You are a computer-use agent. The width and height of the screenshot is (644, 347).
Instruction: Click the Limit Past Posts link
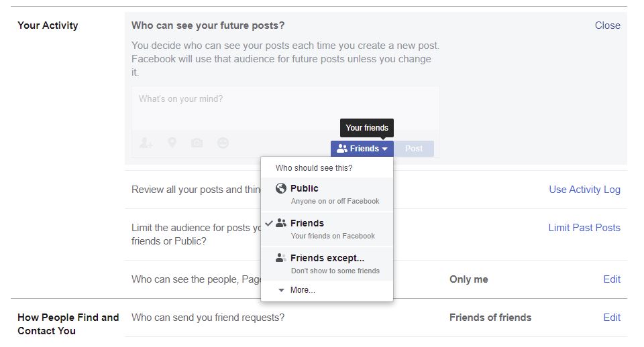pyautogui.click(x=584, y=228)
